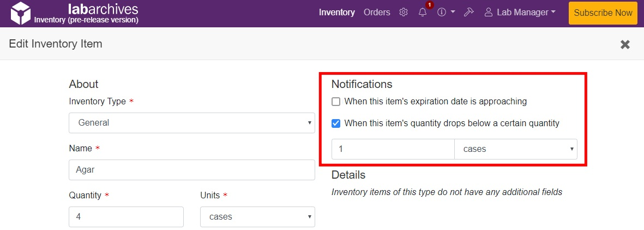
Task: Open the settings gear in the navbar
Action: point(404,13)
